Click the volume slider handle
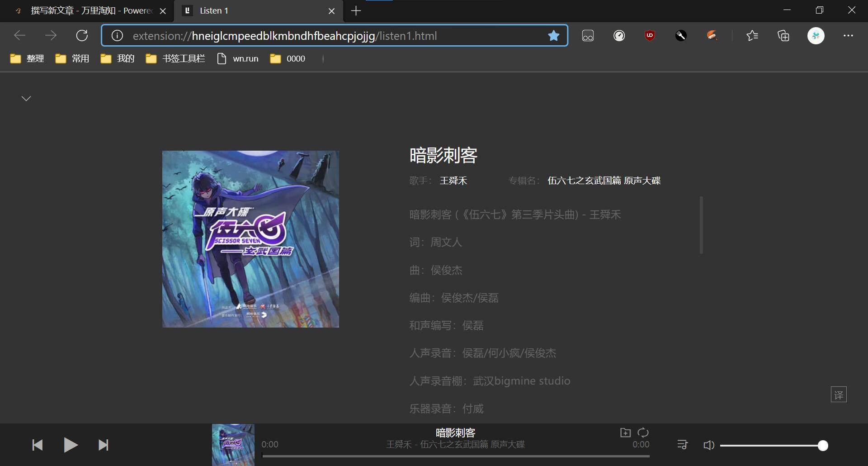 pos(823,446)
